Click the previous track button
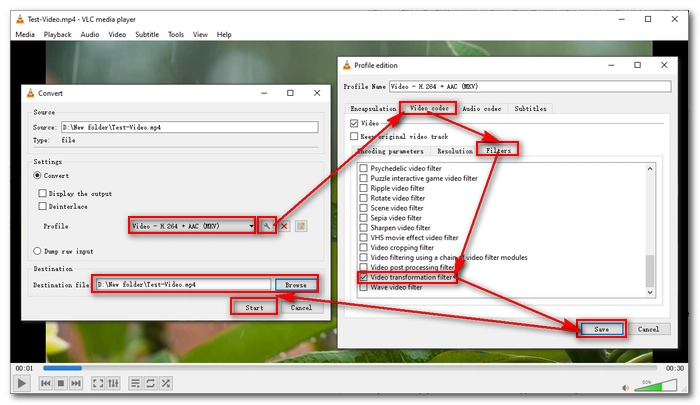Viewport: 700px width, 405px height. click(46, 383)
